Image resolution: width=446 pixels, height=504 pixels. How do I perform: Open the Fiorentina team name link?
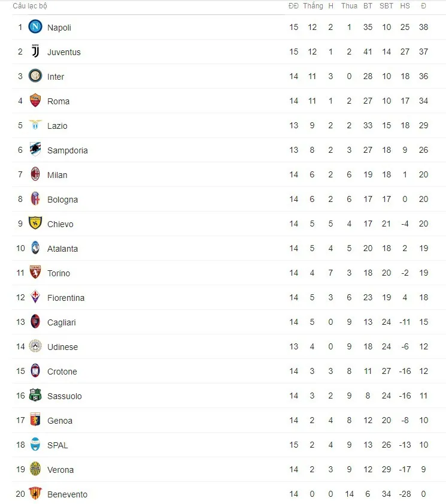coord(66,298)
